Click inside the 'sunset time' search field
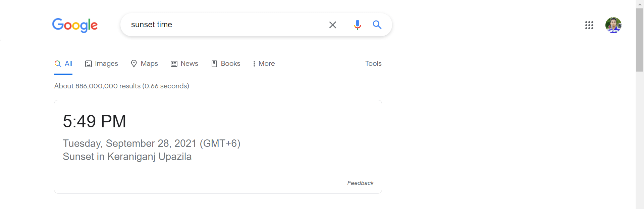Screen dimensions: 644x209 click(x=225, y=25)
